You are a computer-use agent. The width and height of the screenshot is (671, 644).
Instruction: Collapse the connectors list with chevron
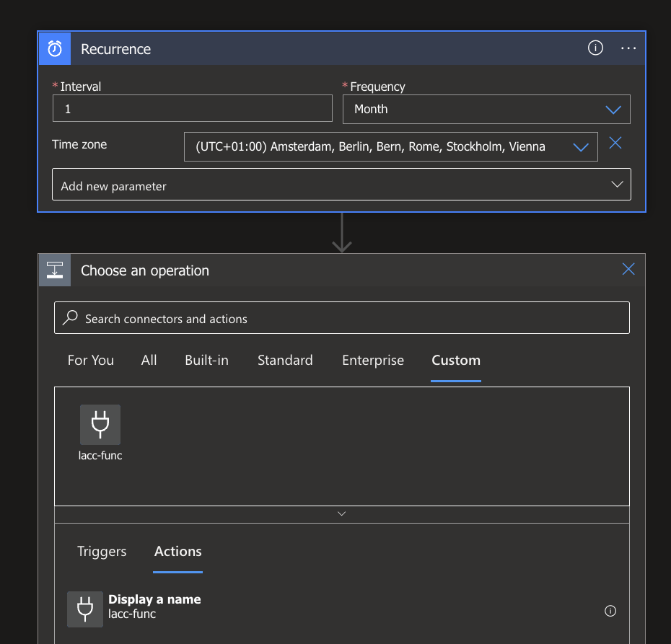[341, 514]
